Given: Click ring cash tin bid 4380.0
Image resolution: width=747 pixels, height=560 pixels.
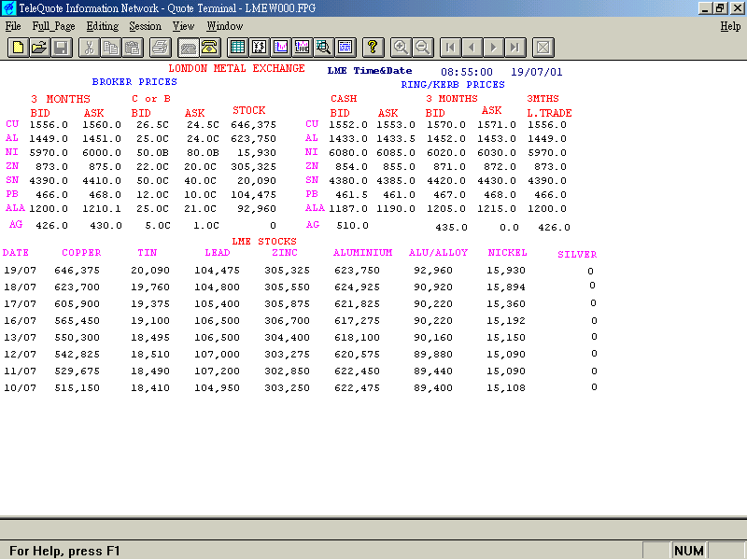Looking at the screenshot, I should point(348,181).
